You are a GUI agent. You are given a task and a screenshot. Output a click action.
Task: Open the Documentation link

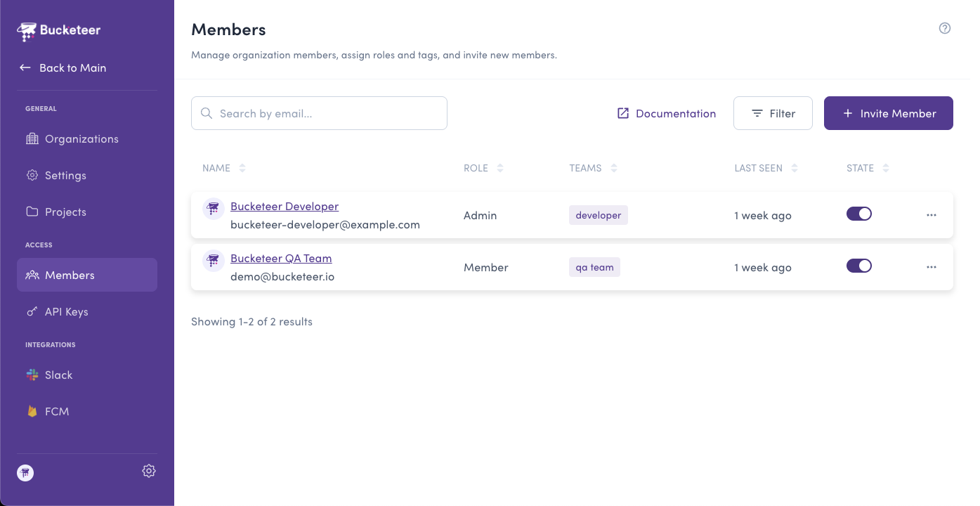pos(667,113)
